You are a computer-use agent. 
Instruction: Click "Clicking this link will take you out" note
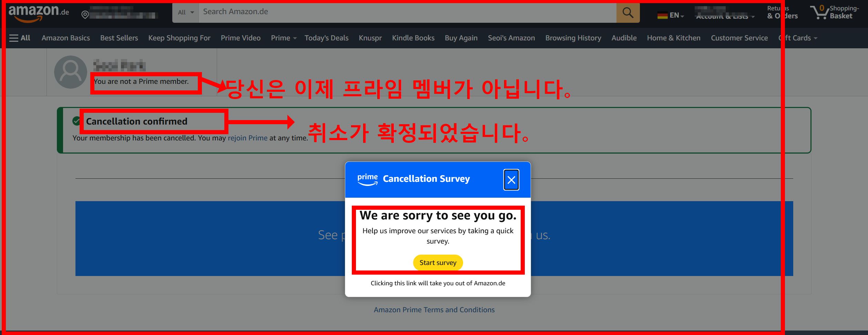click(x=438, y=283)
